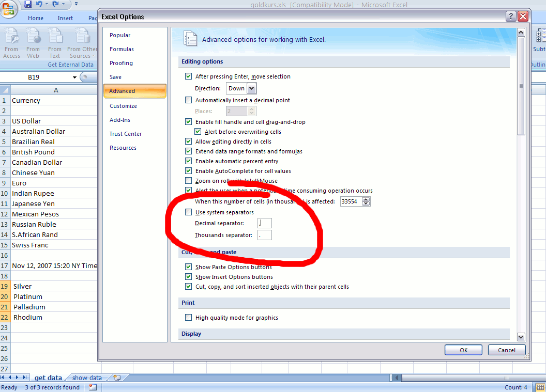Click next sheet navigation arrow
Screen dimensions: 546x392
point(17,378)
